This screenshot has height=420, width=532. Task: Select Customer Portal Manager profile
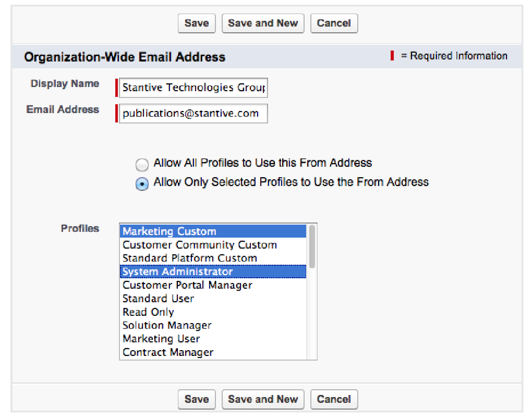pyautogui.click(x=213, y=285)
